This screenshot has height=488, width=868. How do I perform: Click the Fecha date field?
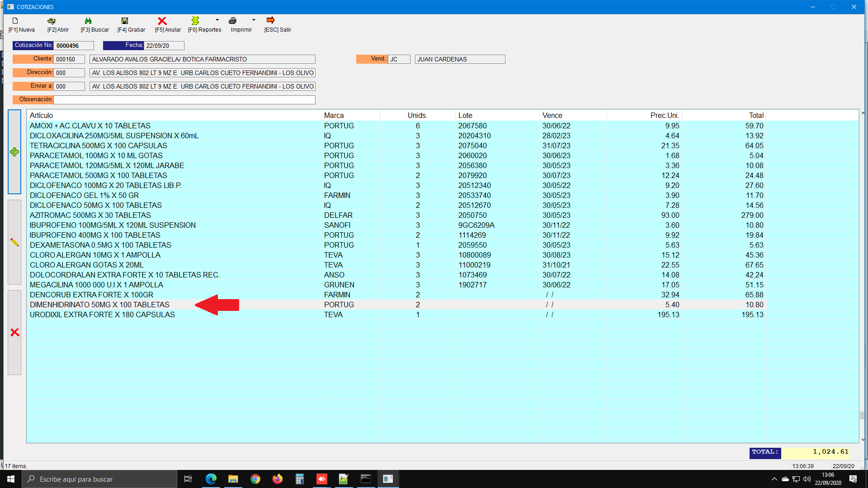[164, 46]
